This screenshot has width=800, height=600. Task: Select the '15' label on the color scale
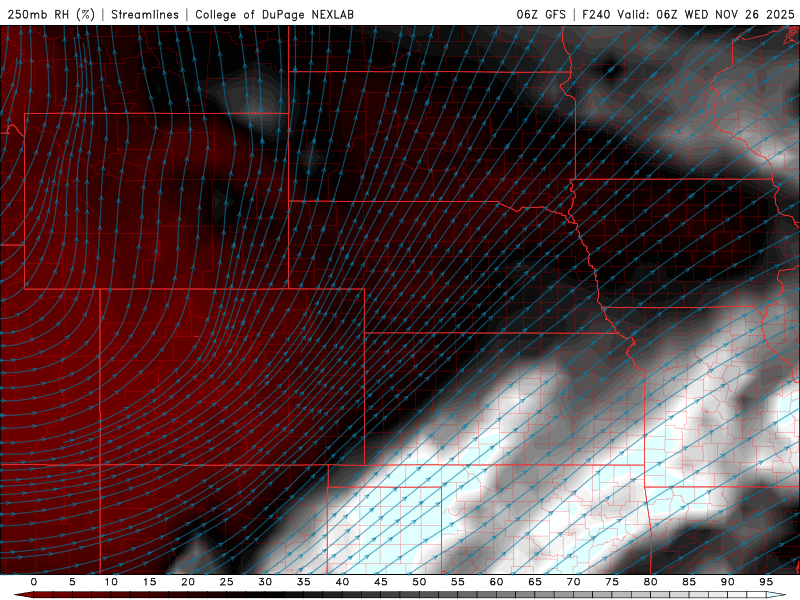point(149,582)
